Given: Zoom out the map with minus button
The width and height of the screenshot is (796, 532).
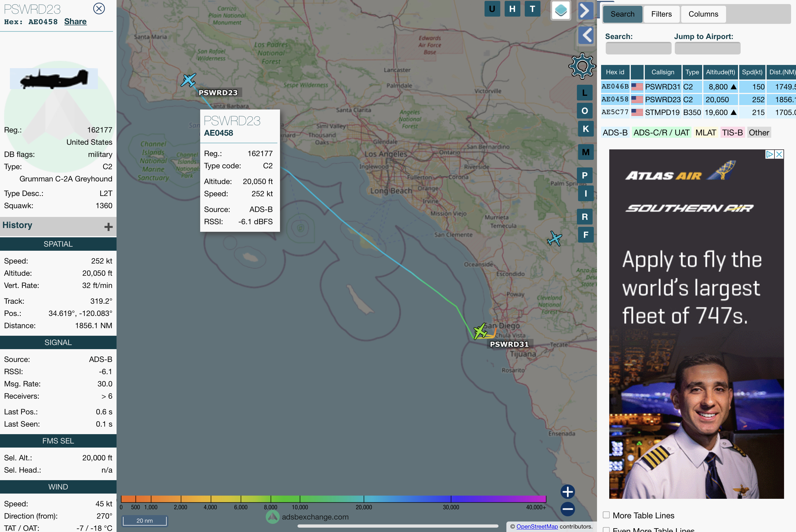Looking at the screenshot, I should (567, 509).
